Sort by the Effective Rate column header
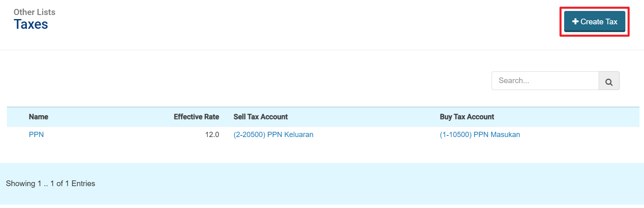 (196, 117)
